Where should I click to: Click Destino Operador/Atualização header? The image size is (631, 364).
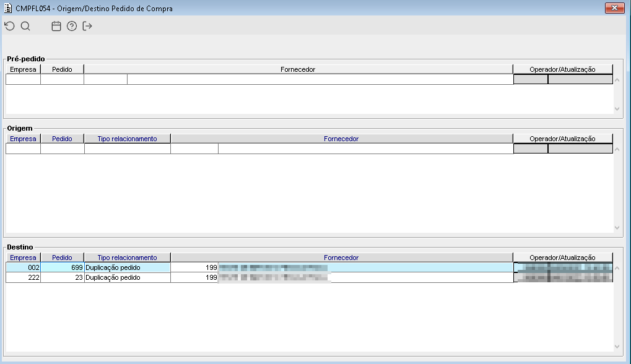(x=563, y=258)
